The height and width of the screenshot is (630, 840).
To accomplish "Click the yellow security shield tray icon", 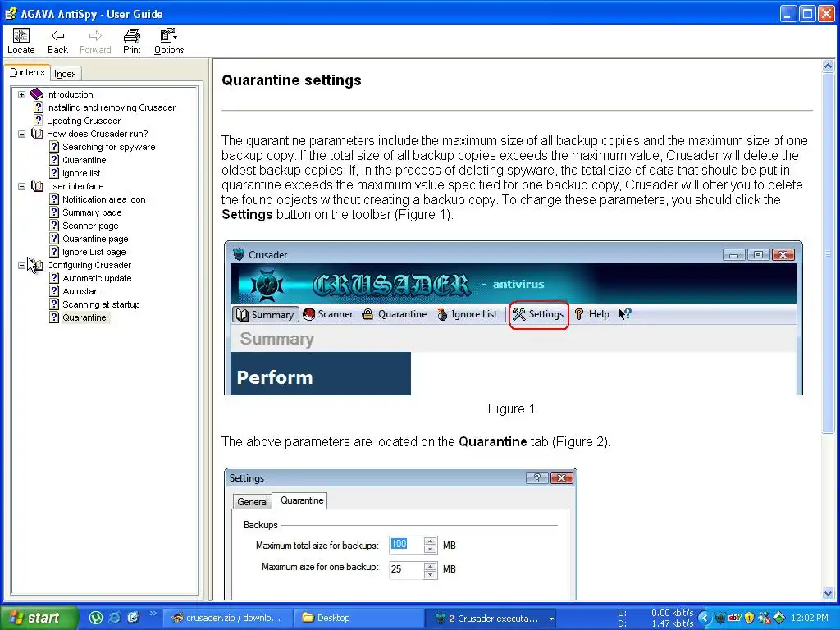I will [750, 618].
